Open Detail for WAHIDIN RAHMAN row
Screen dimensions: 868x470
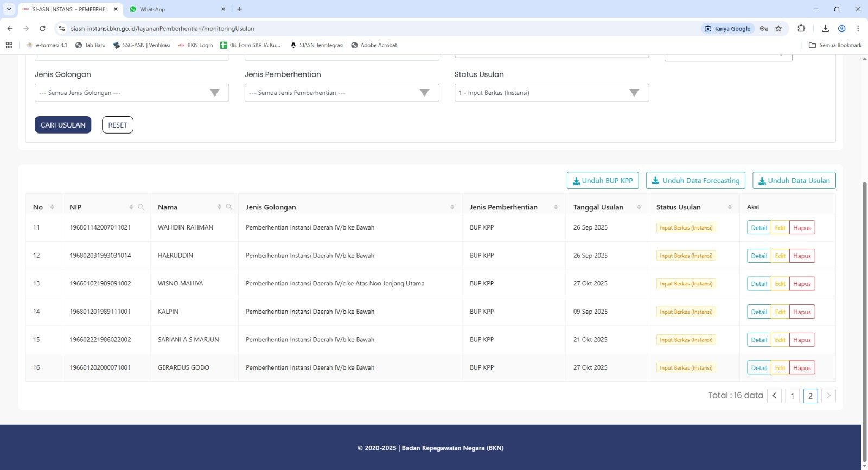coord(759,228)
